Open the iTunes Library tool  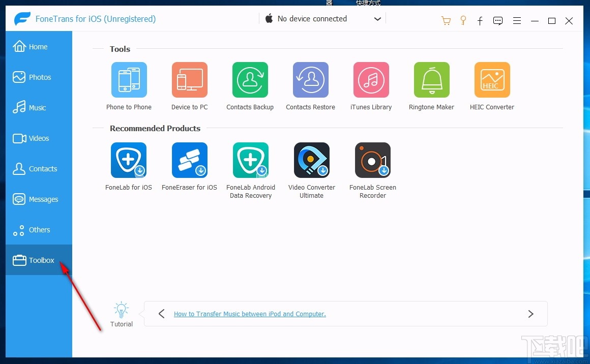click(371, 79)
